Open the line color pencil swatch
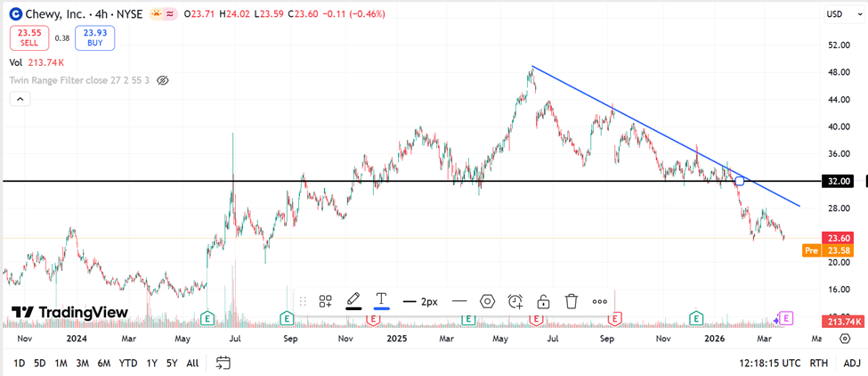Image resolution: width=868 pixels, height=376 pixels. click(353, 301)
